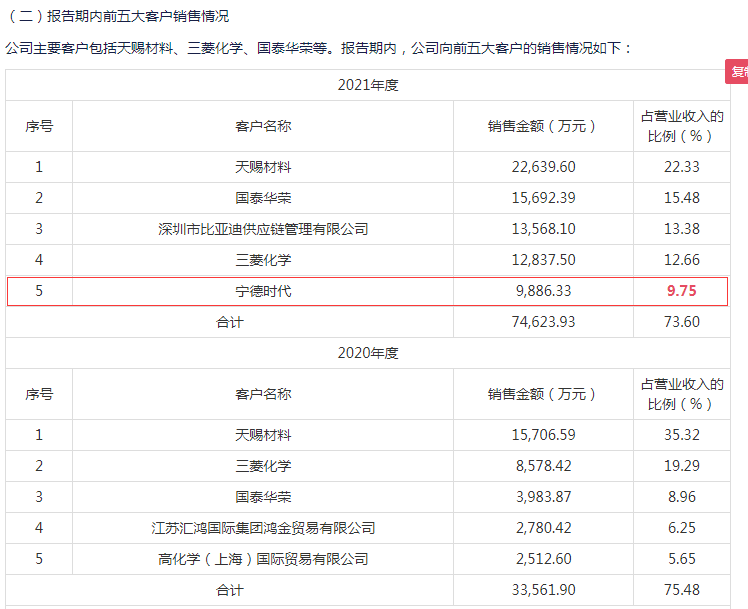Click the 2020年度 table header

(x=368, y=353)
